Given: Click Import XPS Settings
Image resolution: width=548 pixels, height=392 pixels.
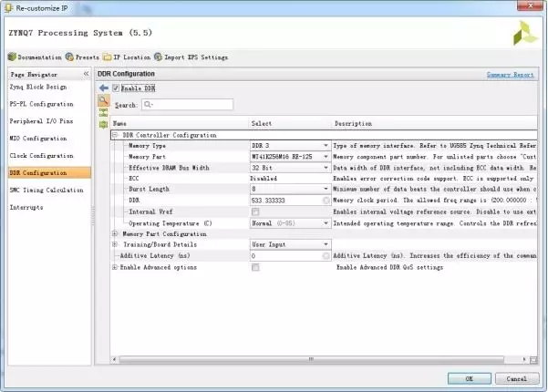Looking at the screenshot, I should coord(191,57).
